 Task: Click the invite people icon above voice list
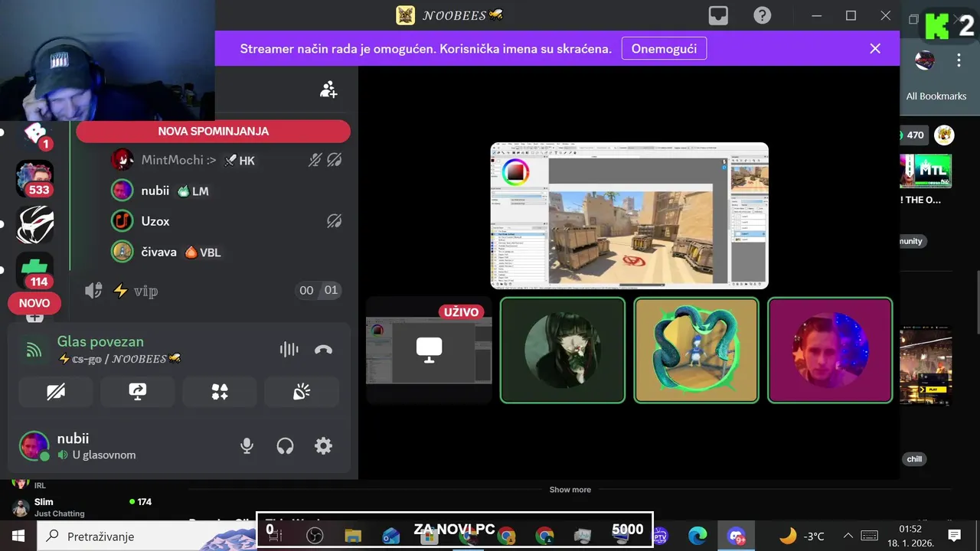coord(328,90)
